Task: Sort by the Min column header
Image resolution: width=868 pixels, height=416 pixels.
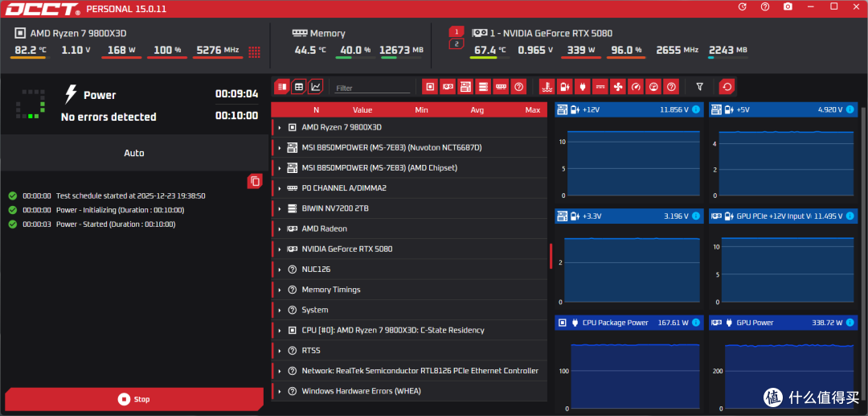Action: [421, 109]
